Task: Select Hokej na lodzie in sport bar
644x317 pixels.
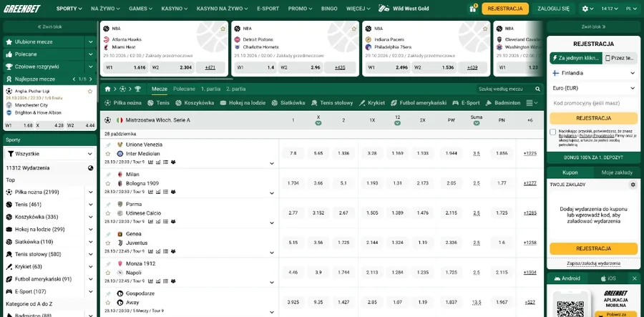Action: tap(243, 103)
